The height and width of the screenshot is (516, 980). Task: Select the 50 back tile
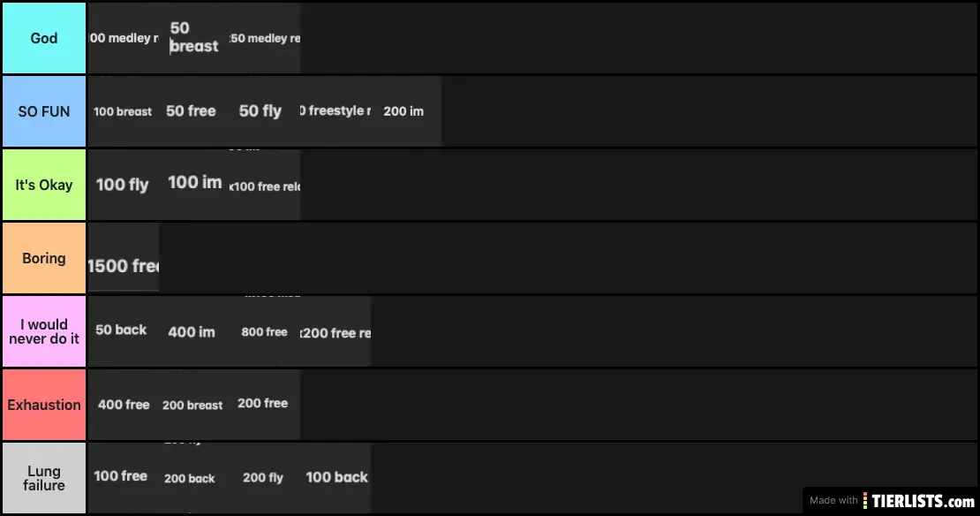[122, 330]
